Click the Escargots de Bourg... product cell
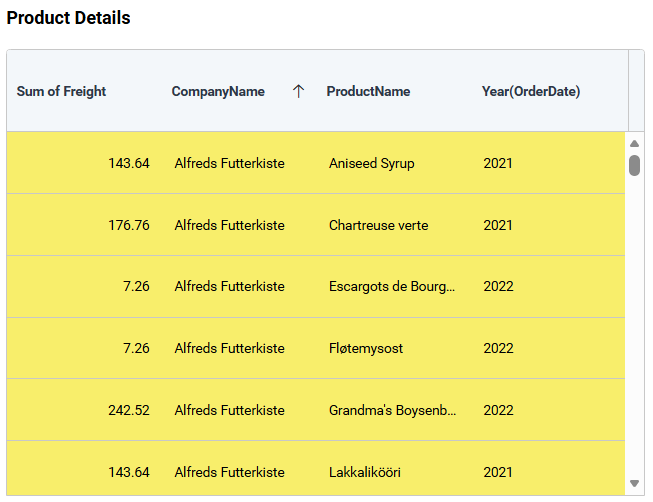This screenshot has height=502, width=653. 392,287
